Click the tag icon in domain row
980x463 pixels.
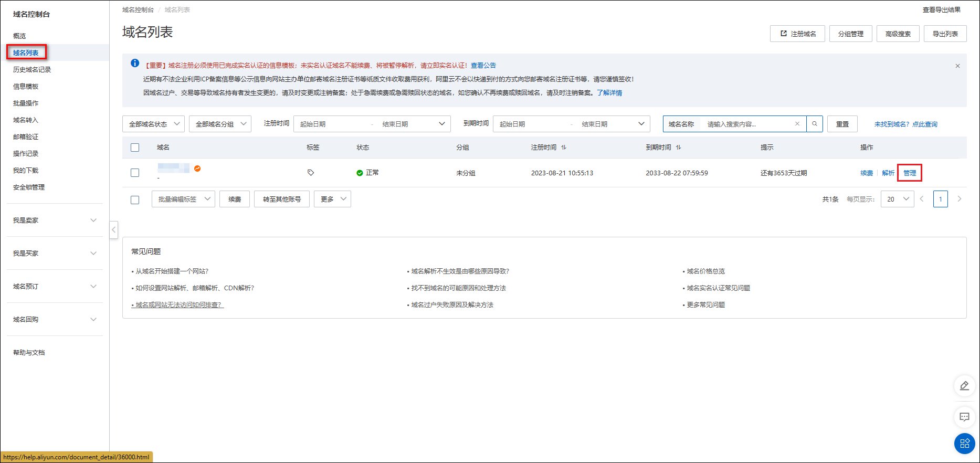[x=311, y=173]
